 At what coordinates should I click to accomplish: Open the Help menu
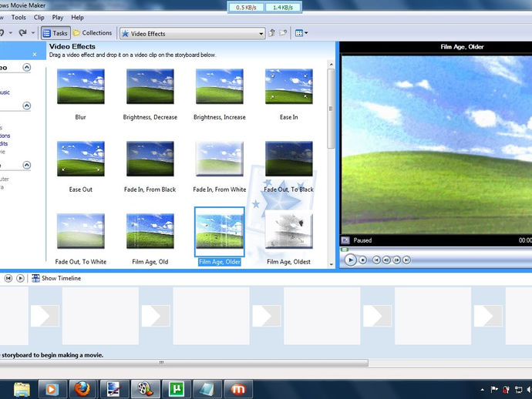(x=77, y=17)
